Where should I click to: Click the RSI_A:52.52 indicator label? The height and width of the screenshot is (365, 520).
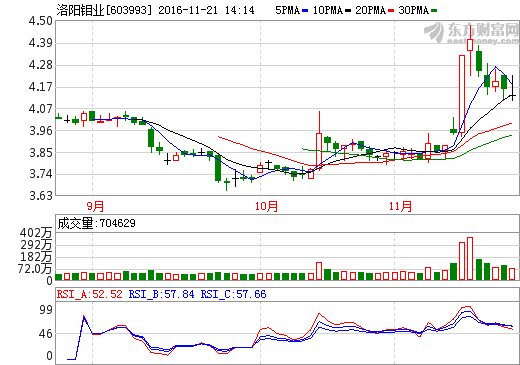click(89, 294)
